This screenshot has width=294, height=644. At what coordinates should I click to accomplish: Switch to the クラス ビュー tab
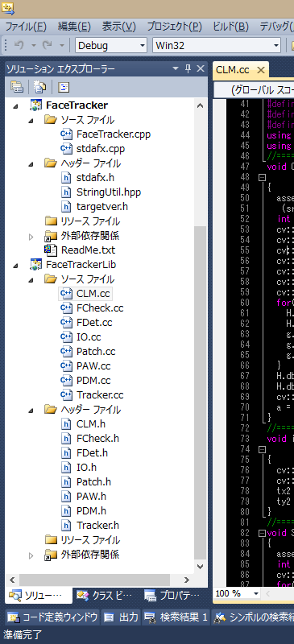[106, 595]
